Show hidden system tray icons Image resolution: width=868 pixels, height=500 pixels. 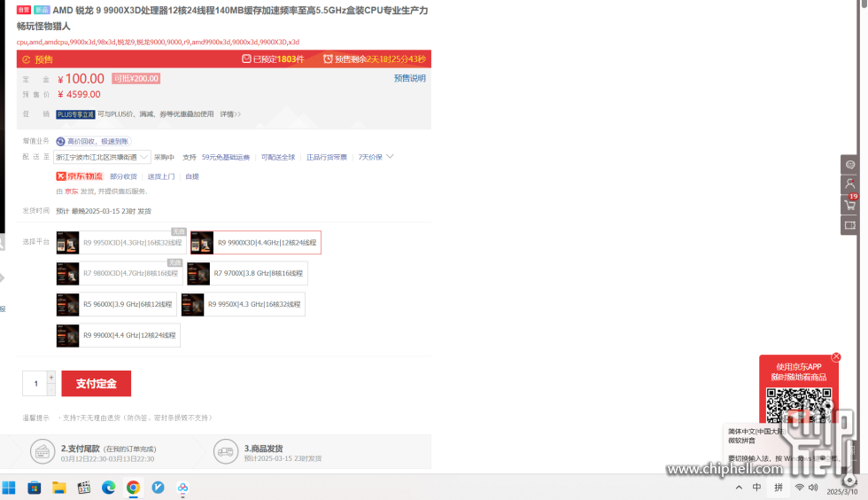(739, 488)
